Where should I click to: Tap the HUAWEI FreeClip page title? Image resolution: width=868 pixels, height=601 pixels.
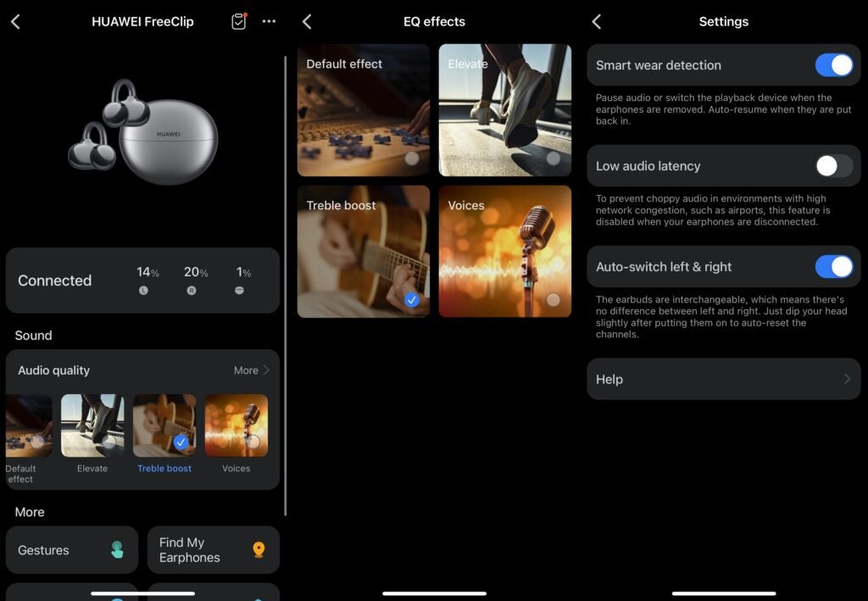[x=142, y=21]
